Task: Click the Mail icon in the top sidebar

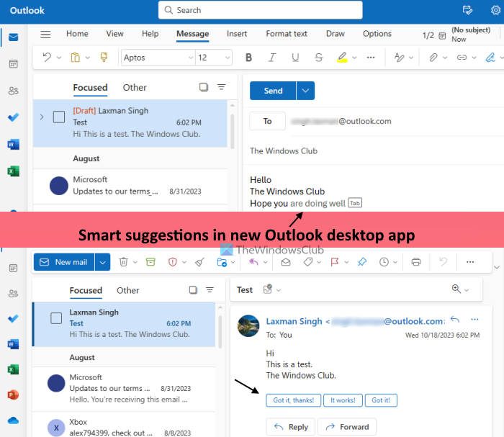Action: [x=13, y=37]
